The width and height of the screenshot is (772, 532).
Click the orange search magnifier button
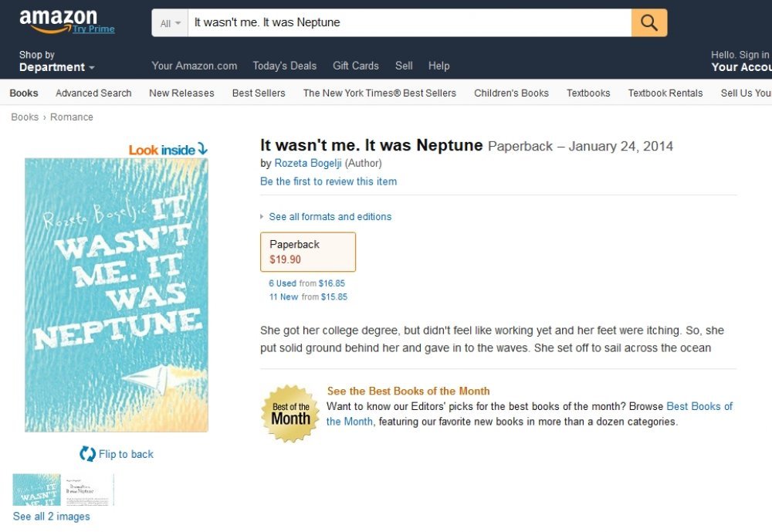(x=649, y=22)
